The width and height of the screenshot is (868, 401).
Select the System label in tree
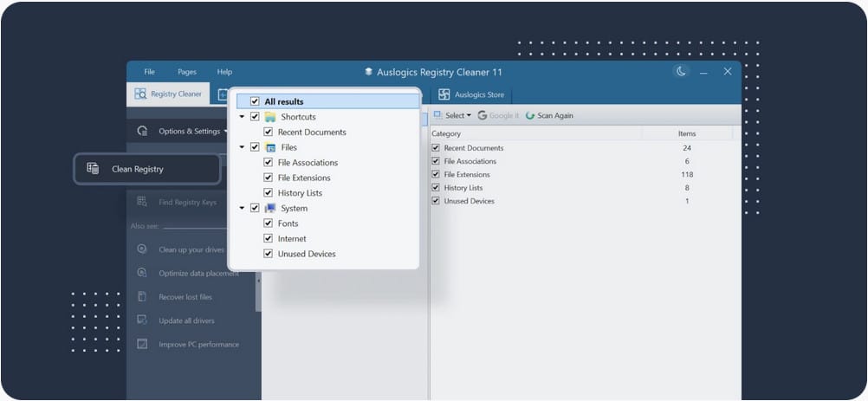click(294, 208)
